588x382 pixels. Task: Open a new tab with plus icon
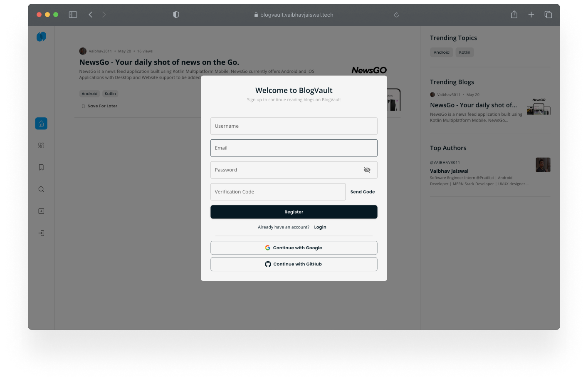531,15
